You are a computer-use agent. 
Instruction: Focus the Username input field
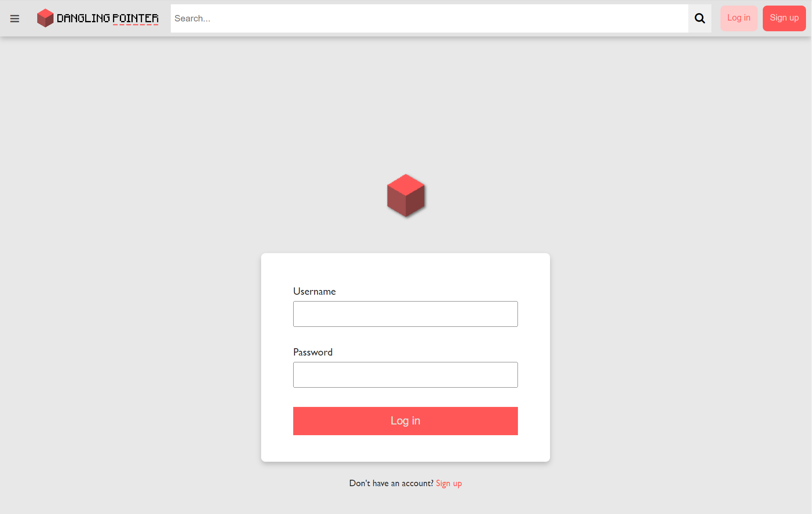pyautogui.click(x=405, y=314)
